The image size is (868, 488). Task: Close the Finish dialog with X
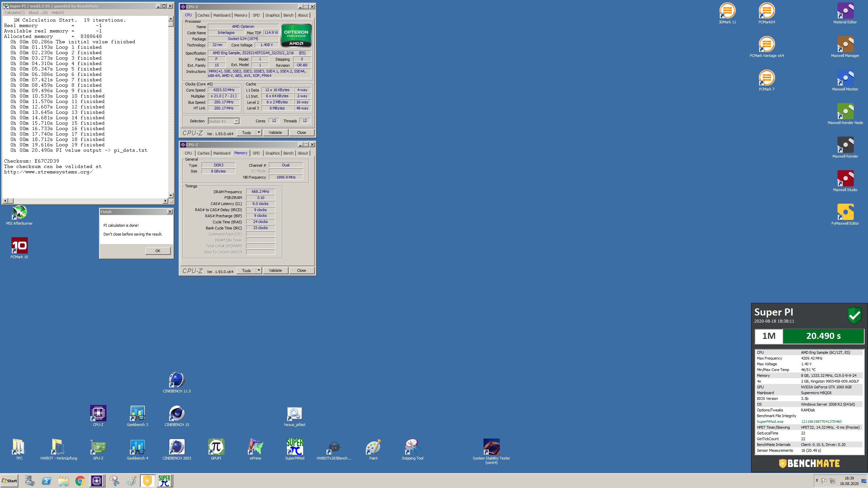tap(170, 212)
